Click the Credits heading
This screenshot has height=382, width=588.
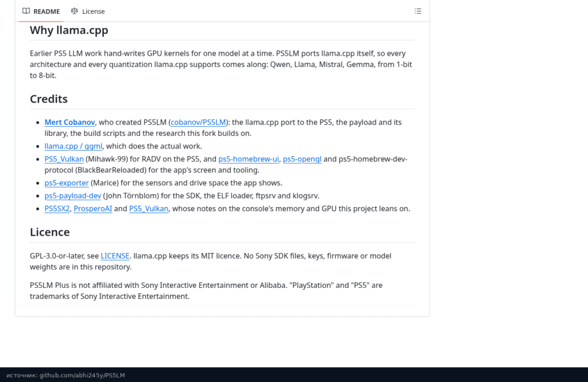point(49,99)
